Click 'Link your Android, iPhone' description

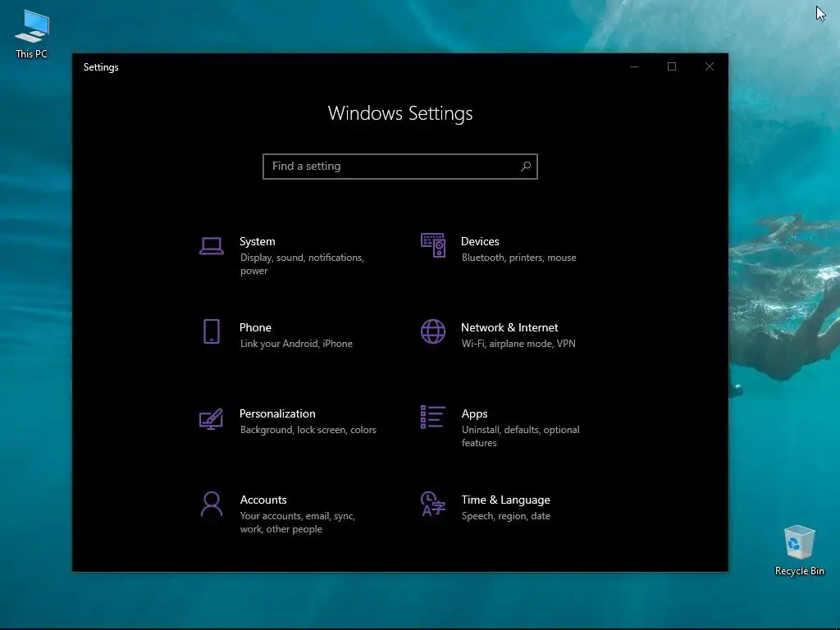(296, 344)
